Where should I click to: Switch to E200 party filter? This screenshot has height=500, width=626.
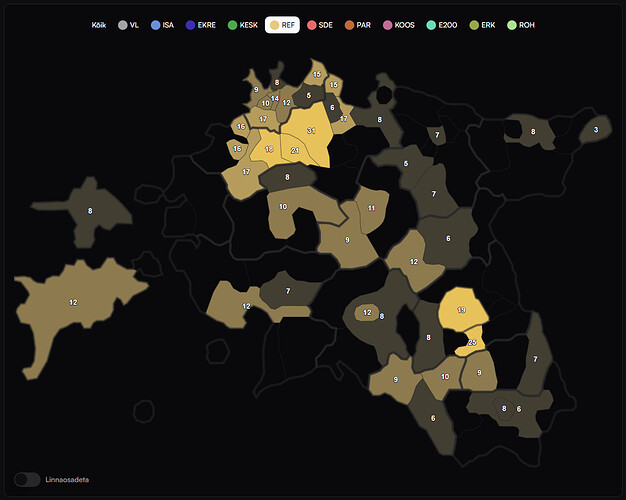tap(442, 25)
